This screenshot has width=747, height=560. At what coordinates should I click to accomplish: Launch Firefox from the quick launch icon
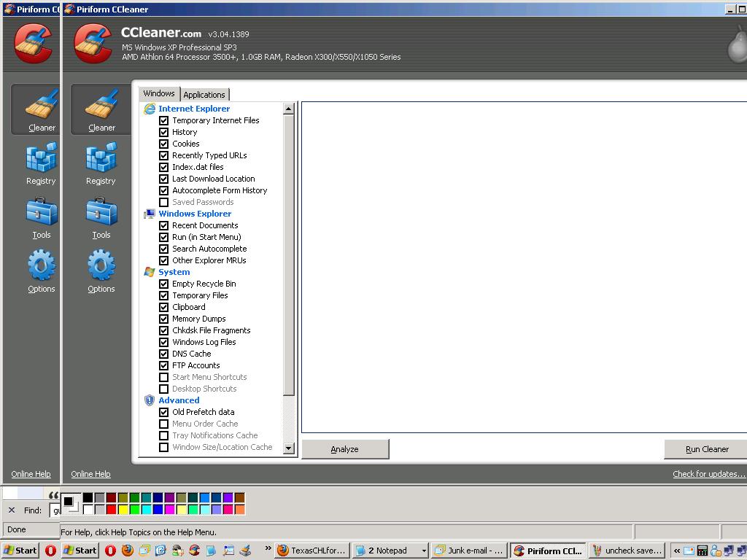point(128,551)
